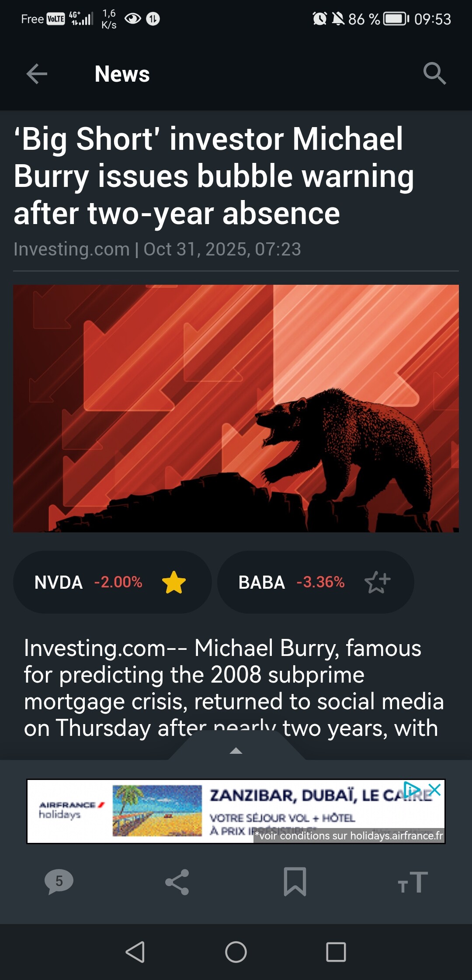
Task: Tap the bear market article image
Action: (x=236, y=408)
